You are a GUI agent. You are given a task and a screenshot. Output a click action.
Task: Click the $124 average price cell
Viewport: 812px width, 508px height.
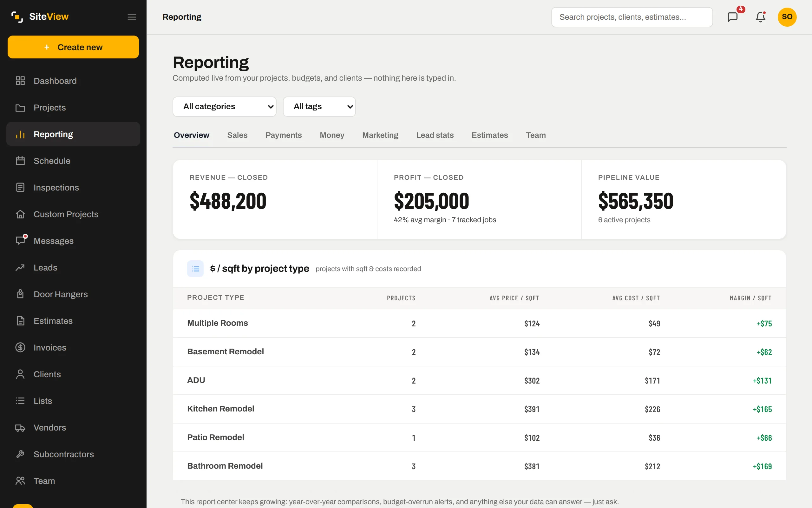click(x=532, y=324)
